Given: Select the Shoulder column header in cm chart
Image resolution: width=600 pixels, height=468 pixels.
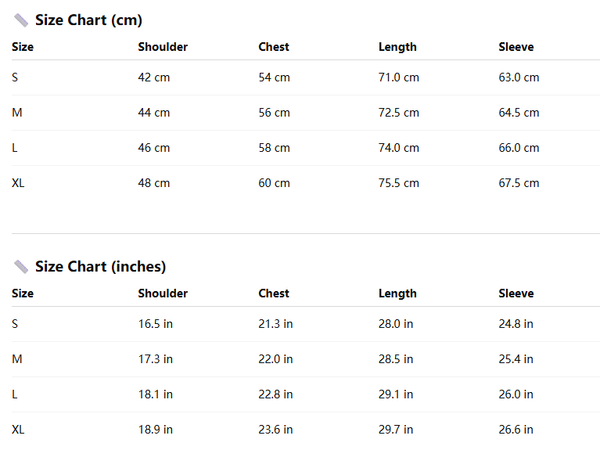Looking at the screenshot, I should point(162,47).
